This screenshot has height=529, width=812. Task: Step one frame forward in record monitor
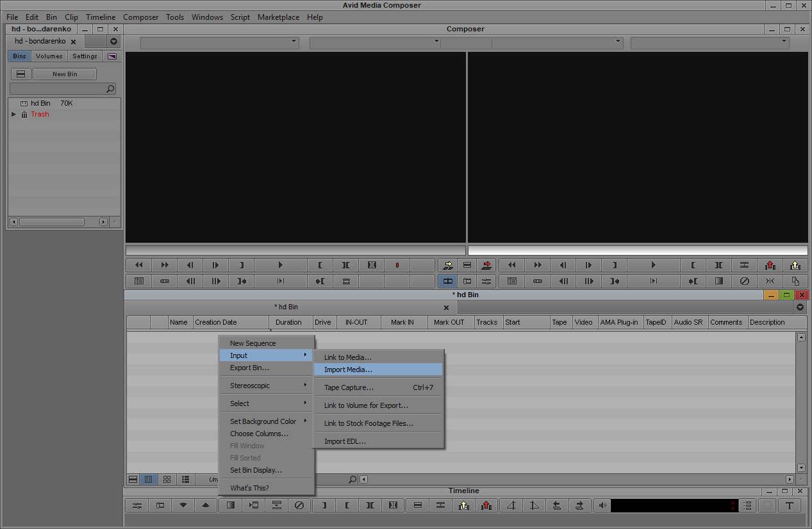click(x=589, y=265)
